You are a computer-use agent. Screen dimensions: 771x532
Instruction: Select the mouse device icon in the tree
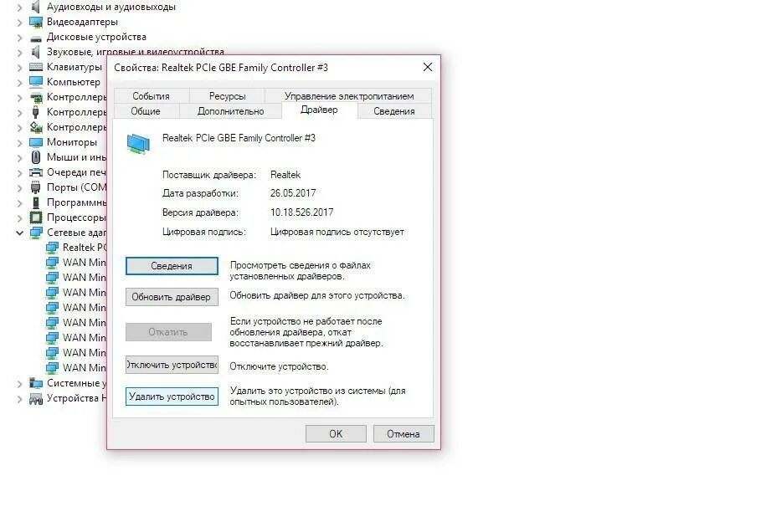point(36,157)
